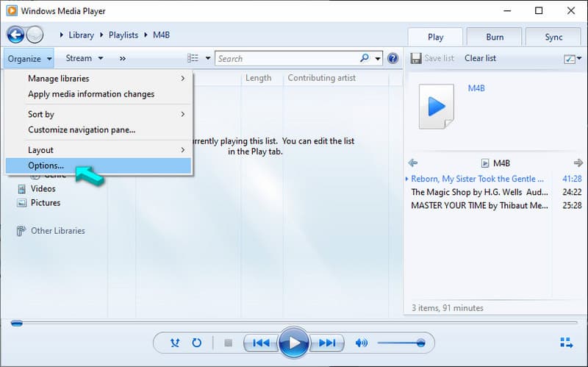Click the M4B playlist thumbnail
The height and width of the screenshot is (367, 588).
pyautogui.click(x=436, y=107)
